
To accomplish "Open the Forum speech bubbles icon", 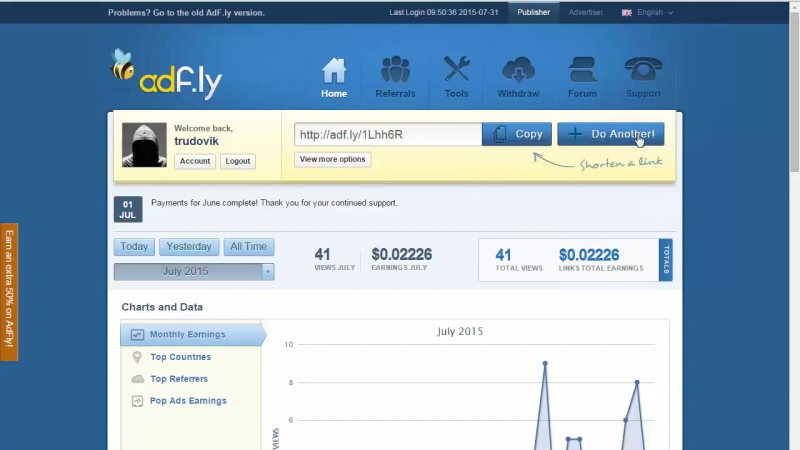I will [x=582, y=69].
